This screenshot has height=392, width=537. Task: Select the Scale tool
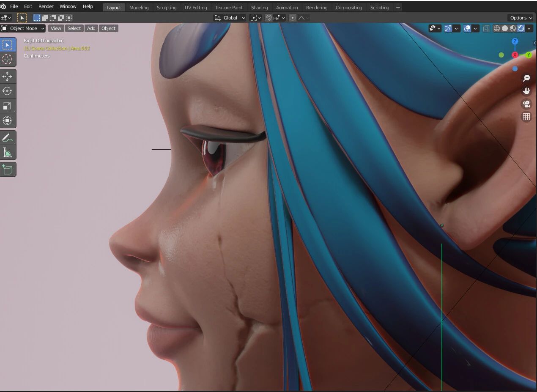(8, 106)
